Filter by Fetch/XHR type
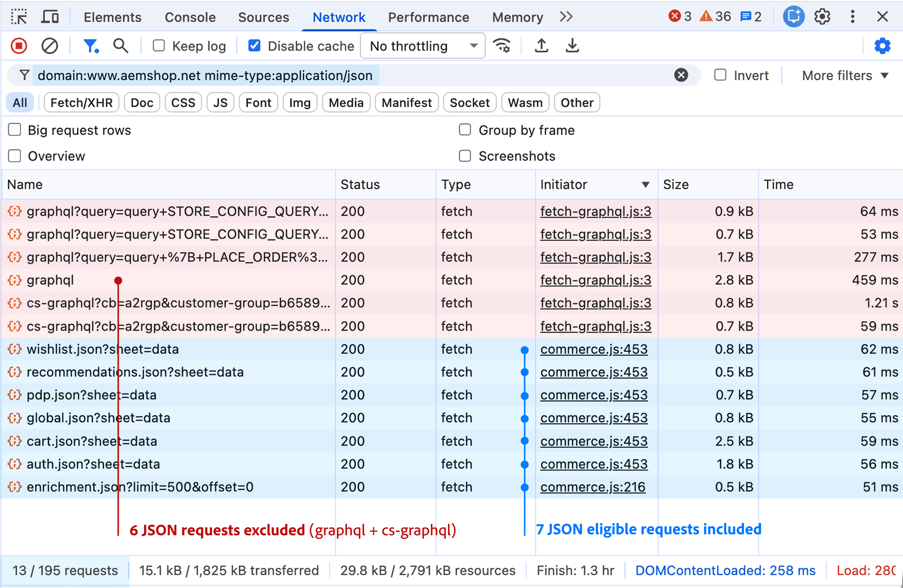 (x=82, y=103)
